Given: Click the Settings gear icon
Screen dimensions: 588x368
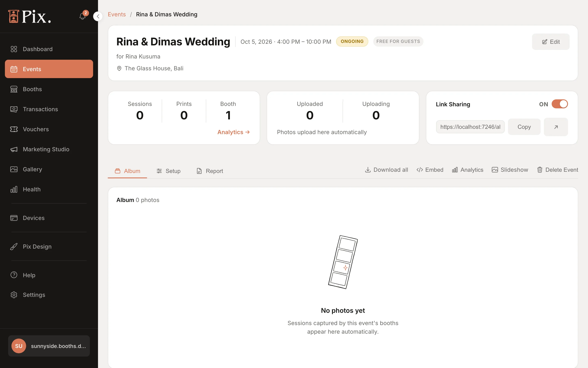Looking at the screenshot, I should click(x=14, y=295).
